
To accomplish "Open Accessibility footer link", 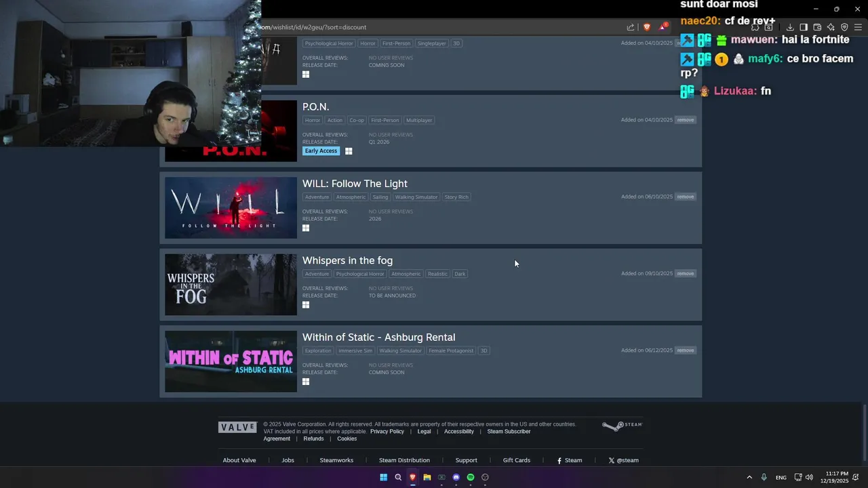I will 459,432.
